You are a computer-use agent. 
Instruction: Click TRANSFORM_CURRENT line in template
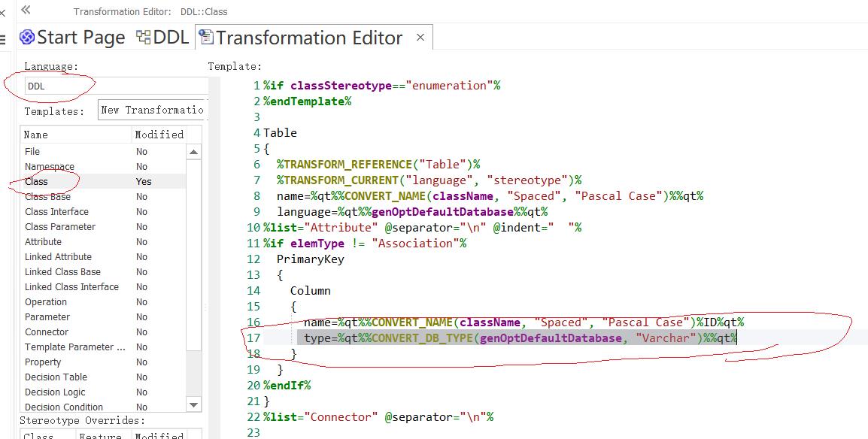[x=429, y=180]
